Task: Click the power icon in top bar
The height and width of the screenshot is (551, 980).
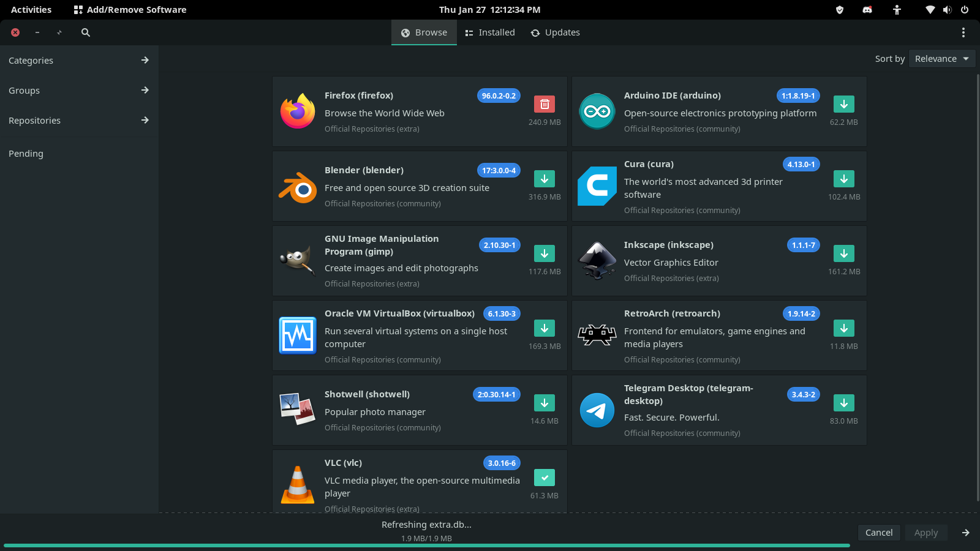Action: pyautogui.click(x=965, y=10)
